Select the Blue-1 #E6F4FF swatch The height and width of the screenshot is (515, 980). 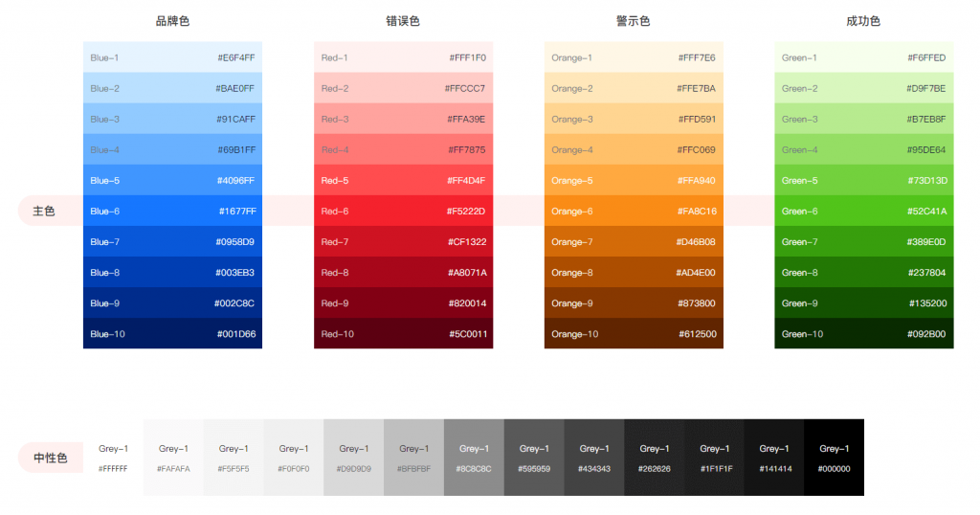(x=172, y=57)
